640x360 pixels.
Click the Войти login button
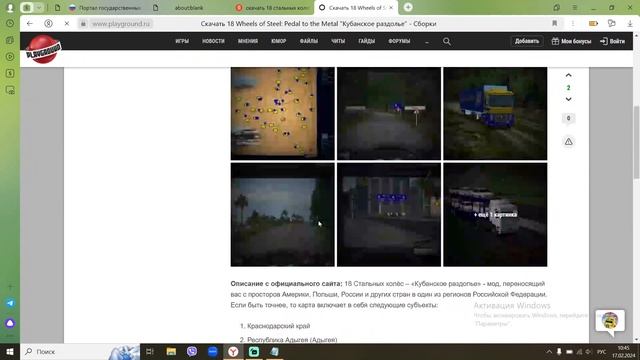tap(612, 41)
